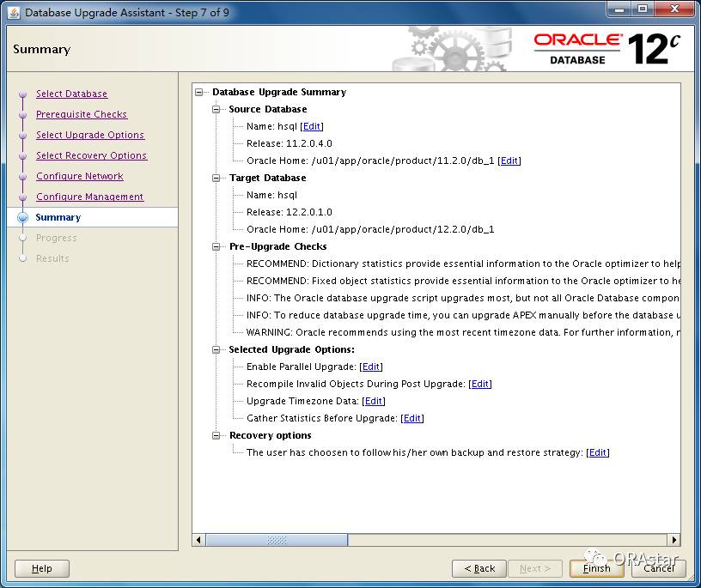Minimize the Database Upgrade Assistant window
Viewport: 701px width, 588px height.
(x=619, y=9)
